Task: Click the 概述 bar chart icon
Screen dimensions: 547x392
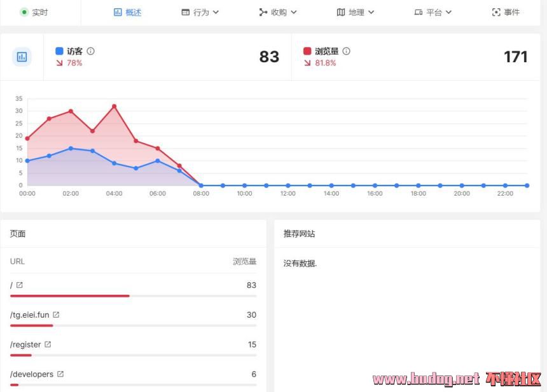Action: tap(118, 13)
